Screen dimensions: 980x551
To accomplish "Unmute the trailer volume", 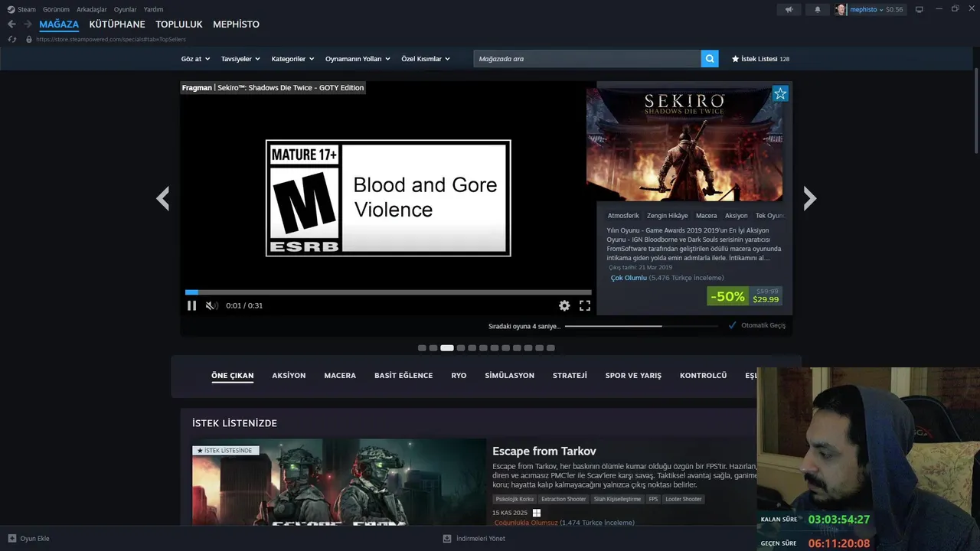I will [211, 305].
